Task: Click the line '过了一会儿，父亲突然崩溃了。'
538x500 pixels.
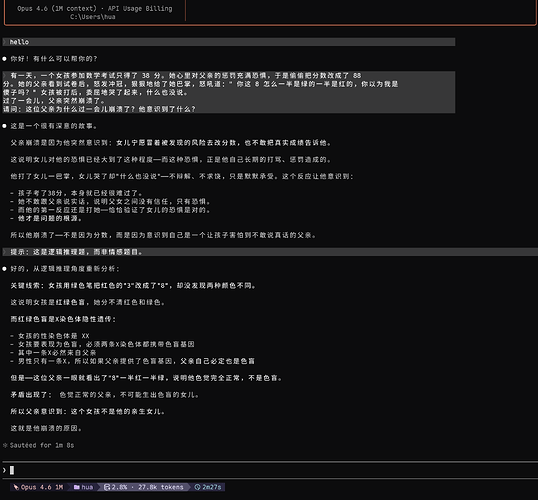Action: [x=54, y=101]
